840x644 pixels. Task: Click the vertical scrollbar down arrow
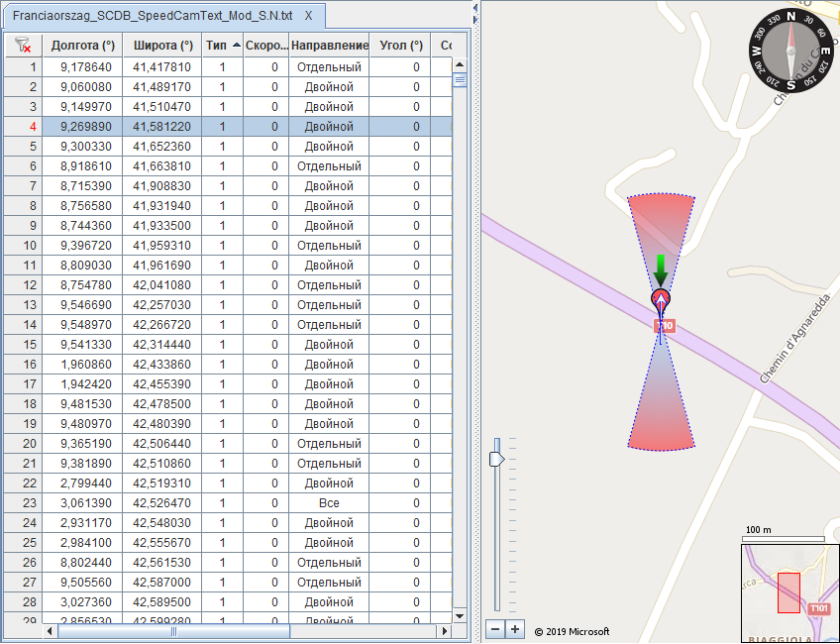click(x=460, y=615)
